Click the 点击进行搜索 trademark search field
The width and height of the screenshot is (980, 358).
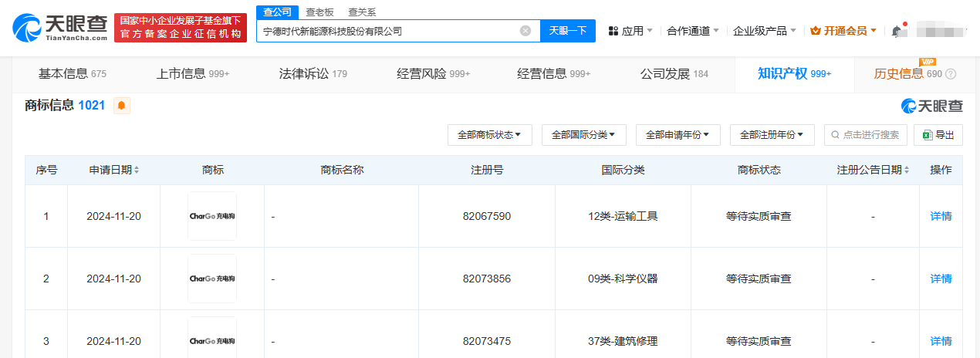866,134
